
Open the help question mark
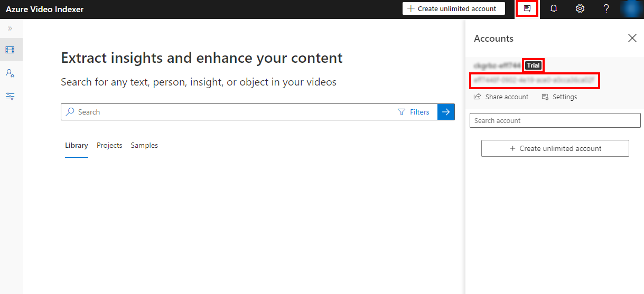(x=606, y=9)
